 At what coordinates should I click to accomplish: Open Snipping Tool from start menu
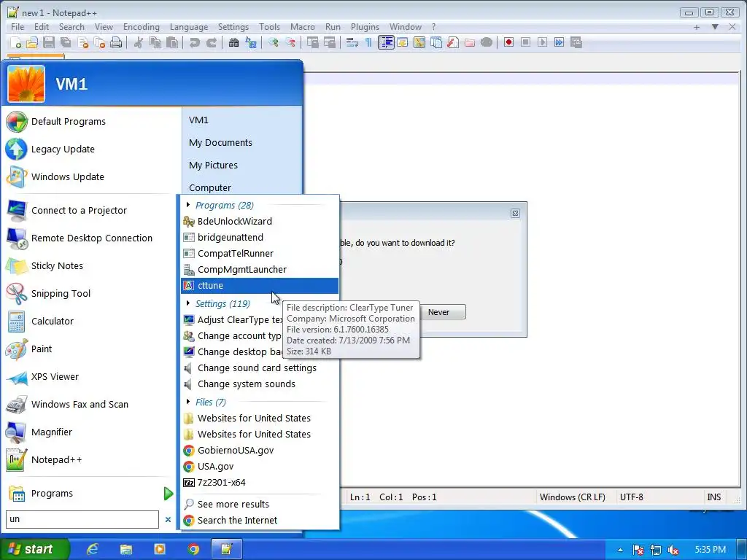pyautogui.click(x=90, y=293)
